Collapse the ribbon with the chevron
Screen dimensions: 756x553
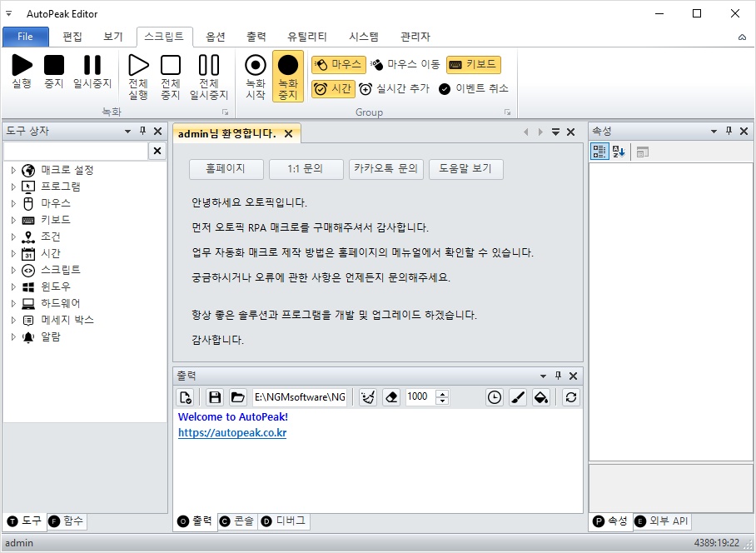coord(742,37)
